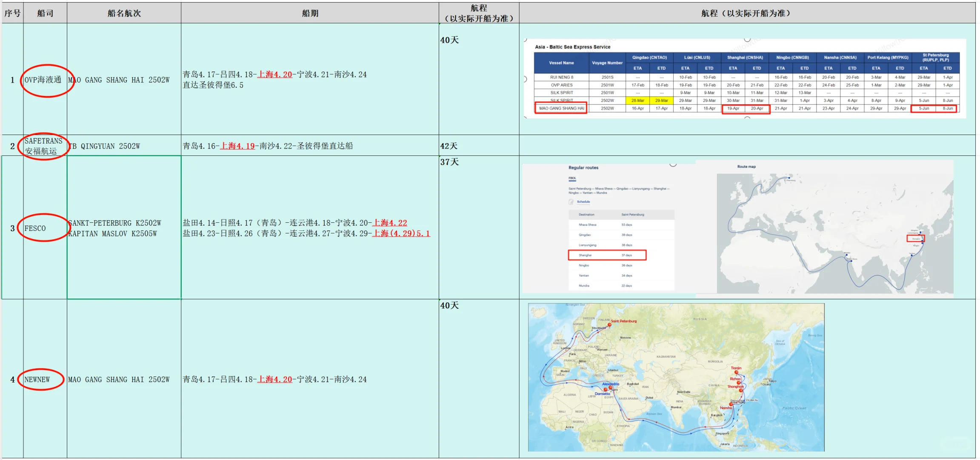Screen dimensions: 980x460
Task: Select the 船期 column header cell
Action: click(310, 13)
